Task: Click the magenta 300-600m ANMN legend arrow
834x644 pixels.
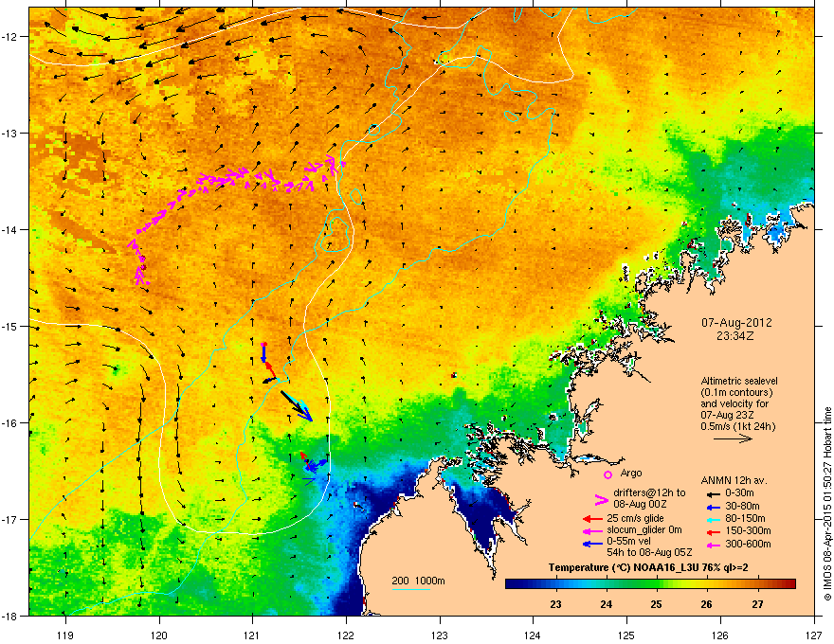Action: (x=712, y=545)
